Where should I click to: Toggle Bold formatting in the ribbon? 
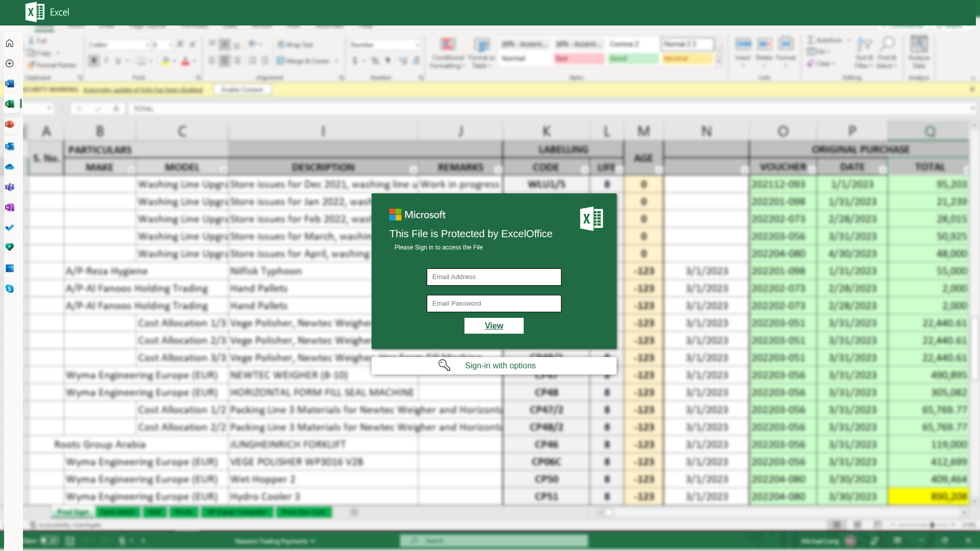tap(94, 61)
